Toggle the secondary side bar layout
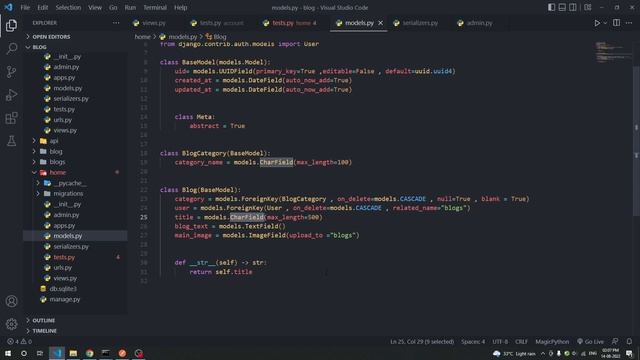 pyautogui.click(x=573, y=7)
